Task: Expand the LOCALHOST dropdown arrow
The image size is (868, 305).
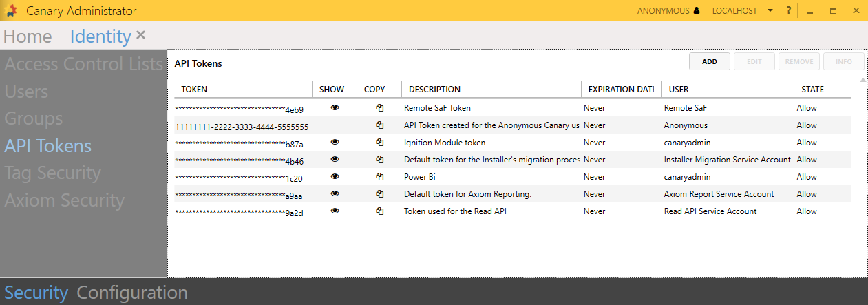Action: (770, 11)
